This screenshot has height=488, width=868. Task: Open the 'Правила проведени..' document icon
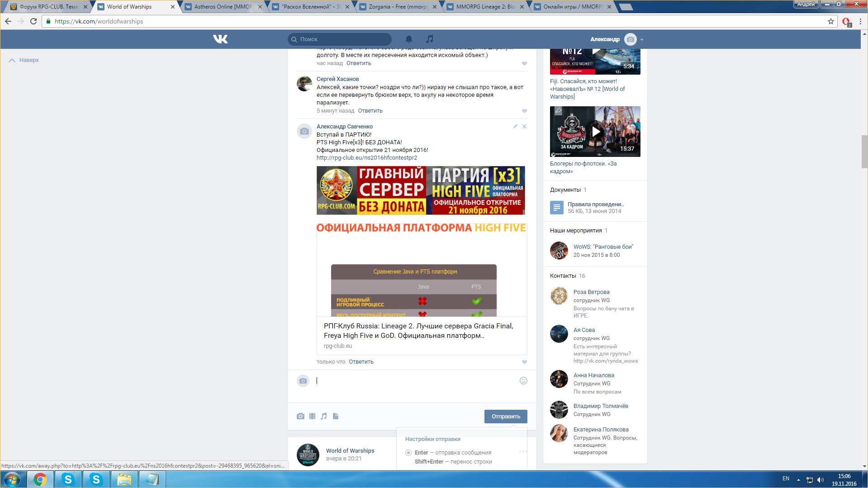(557, 208)
